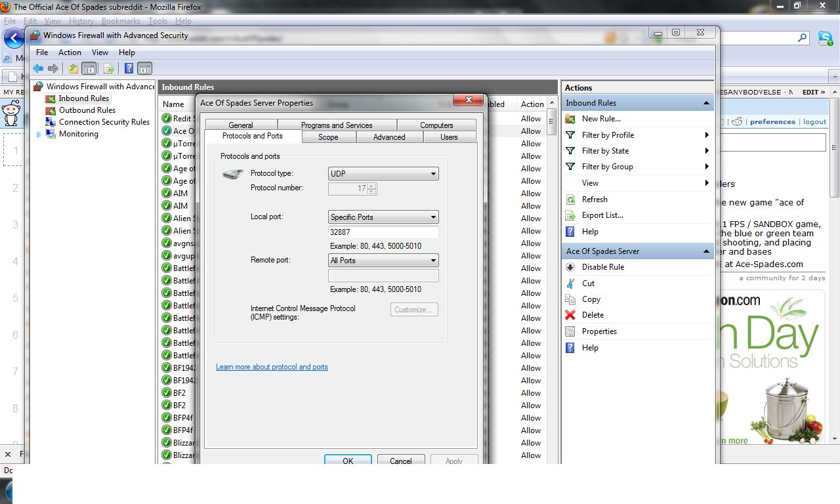This screenshot has width=840, height=504.
Task: Click the Copy icon in Actions pane
Action: click(x=570, y=299)
